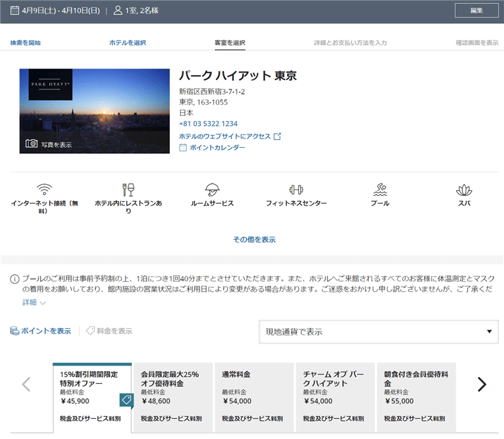Click the Wi-Fi internet amenity icon
This screenshot has height=439, width=504.
click(x=45, y=189)
